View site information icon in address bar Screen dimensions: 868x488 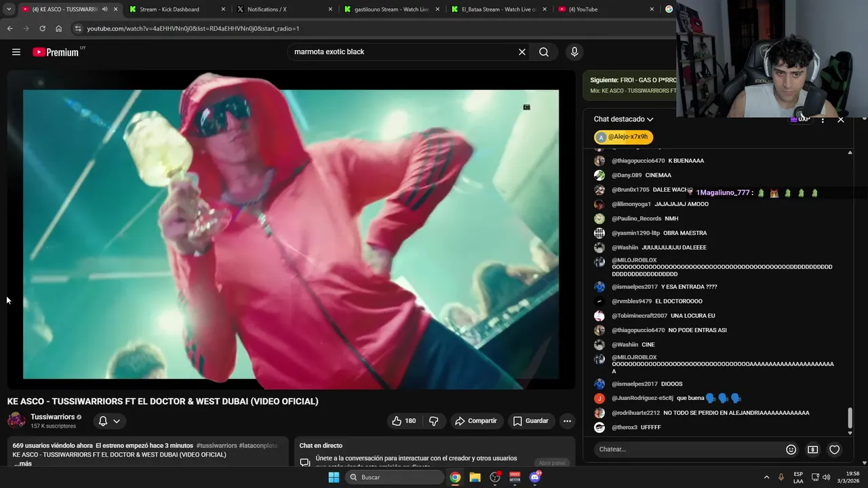pos(78,28)
